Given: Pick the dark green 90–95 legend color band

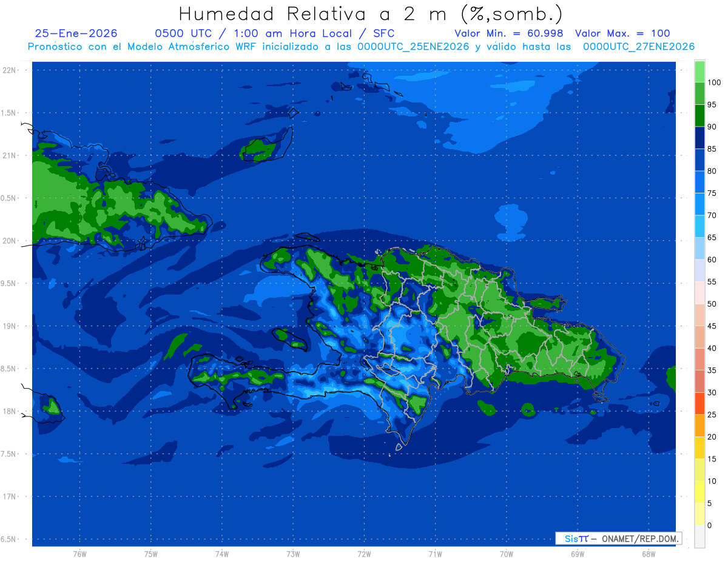Looking at the screenshot, I should (x=699, y=115).
